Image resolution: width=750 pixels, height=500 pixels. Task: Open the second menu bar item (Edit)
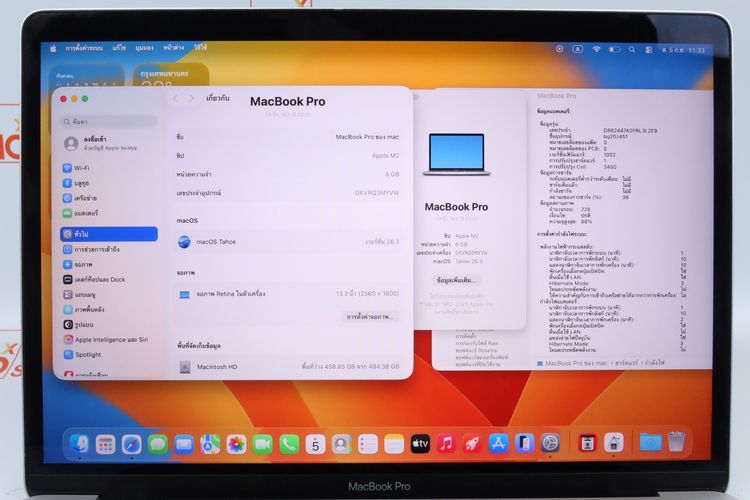(119, 48)
